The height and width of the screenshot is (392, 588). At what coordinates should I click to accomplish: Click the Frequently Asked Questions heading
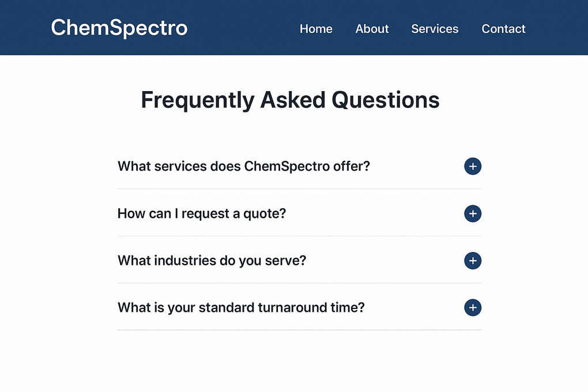[290, 99]
